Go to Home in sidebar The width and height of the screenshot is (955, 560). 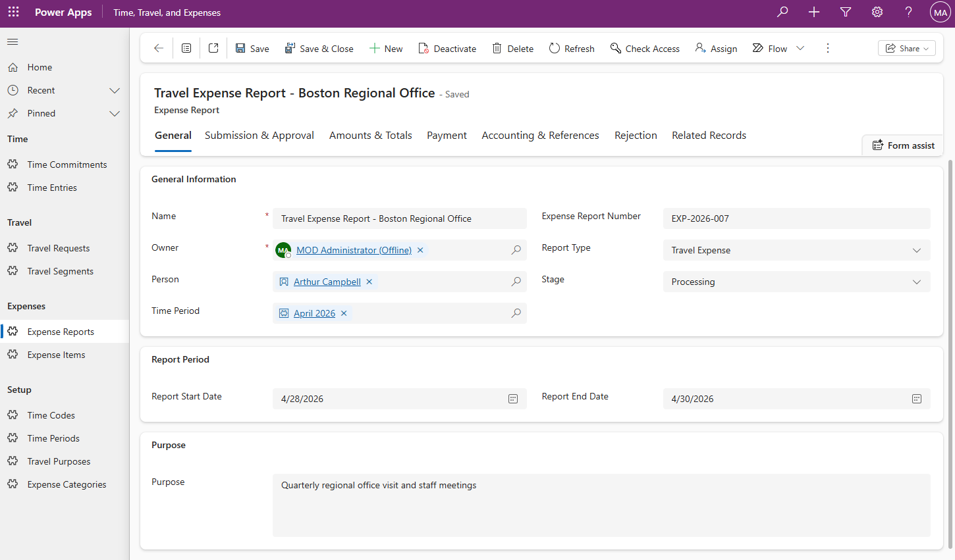(x=65, y=67)
